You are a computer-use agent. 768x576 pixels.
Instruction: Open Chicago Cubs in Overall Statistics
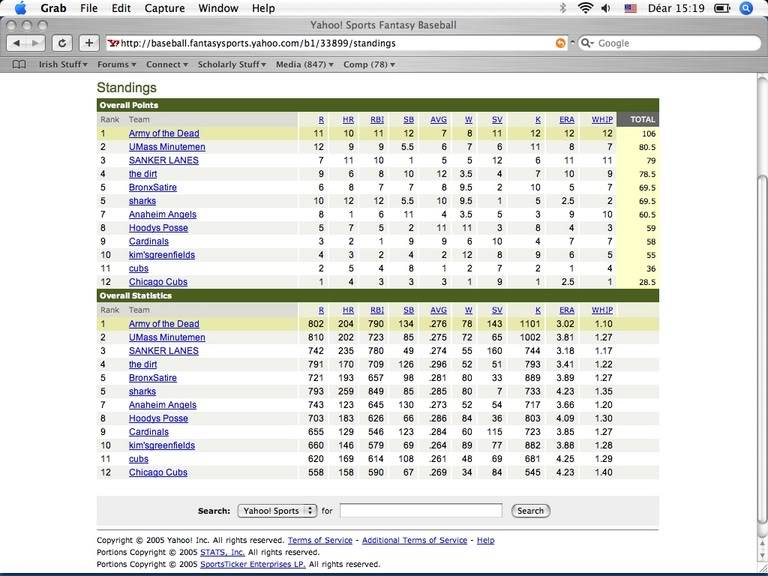pos(158,472)
